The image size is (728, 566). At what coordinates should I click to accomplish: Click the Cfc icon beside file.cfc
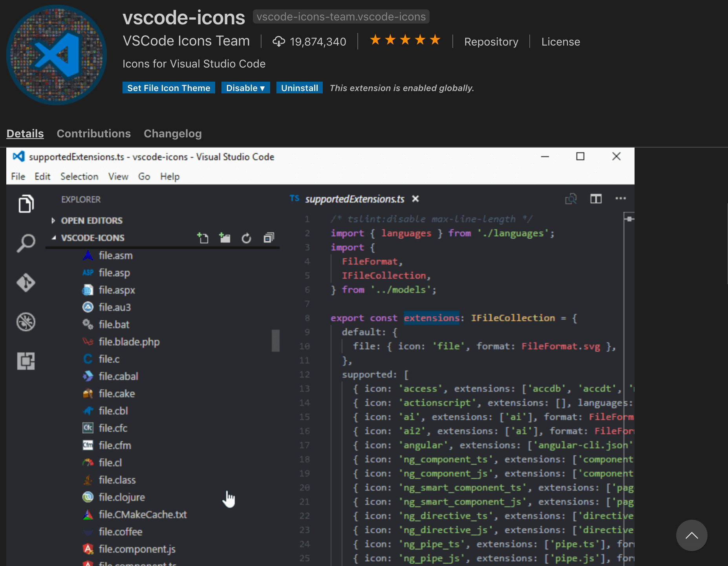(88, 428)
